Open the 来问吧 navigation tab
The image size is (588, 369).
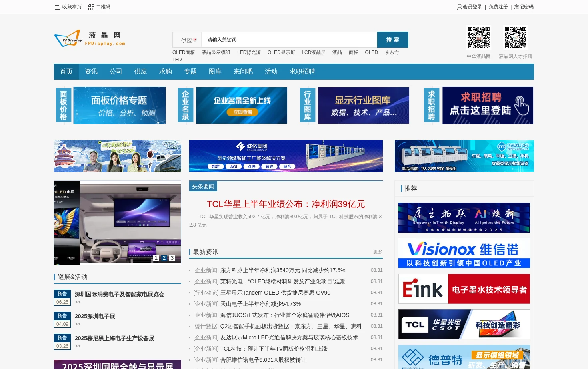pos(243,72)
